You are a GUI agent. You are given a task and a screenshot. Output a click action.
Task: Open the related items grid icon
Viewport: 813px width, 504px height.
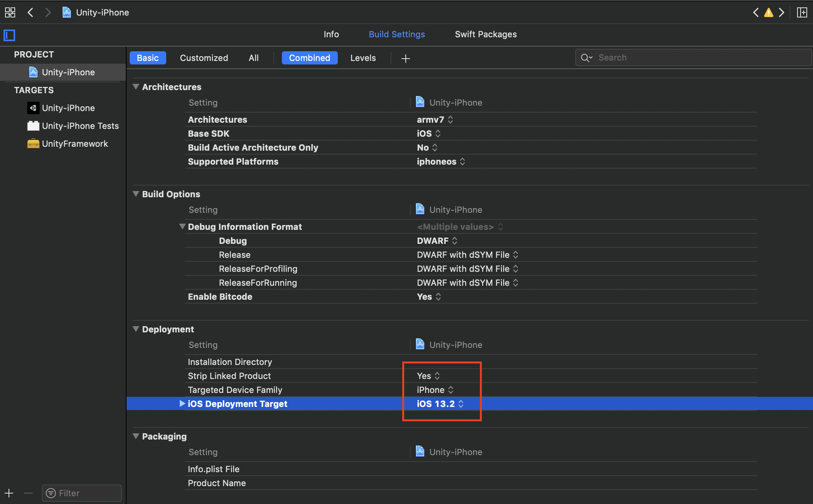coord(10,12)
